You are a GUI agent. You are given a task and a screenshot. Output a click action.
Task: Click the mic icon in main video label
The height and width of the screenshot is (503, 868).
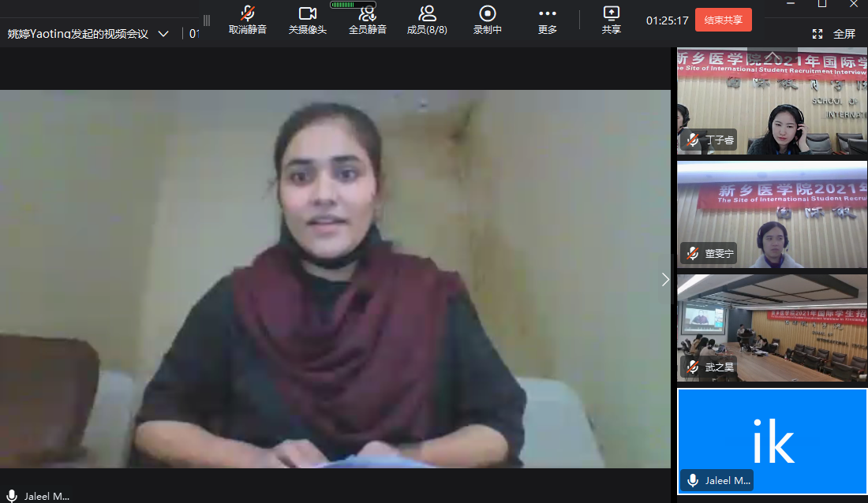[x=12, y=496]
